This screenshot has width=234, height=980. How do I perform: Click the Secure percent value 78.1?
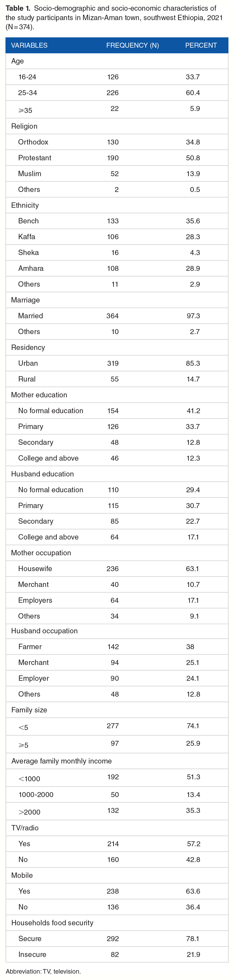click(x=193, y=939)
